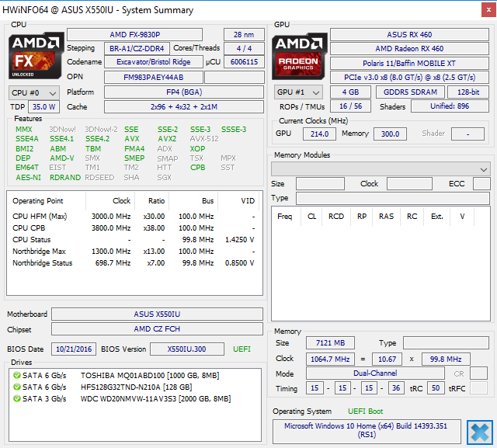This screenshot has height=448, width=497.
Task: Click the 4 / 4 Cores/Threads value
Action: point(244,48)
